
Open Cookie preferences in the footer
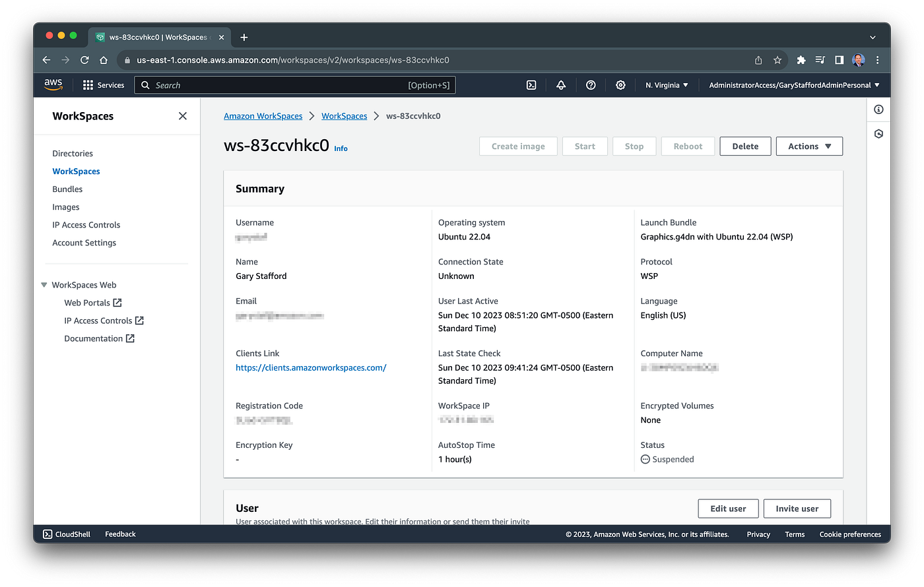pyautogui.click(x=850, y=534)
